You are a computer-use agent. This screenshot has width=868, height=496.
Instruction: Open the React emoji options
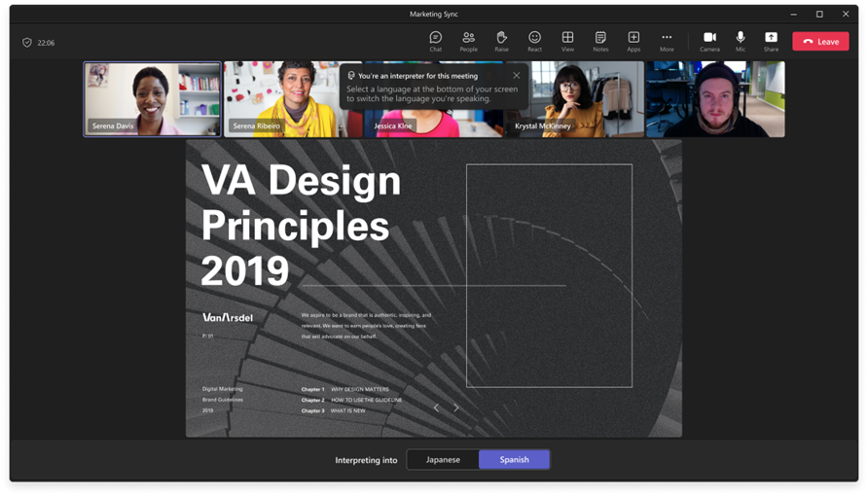534,40
